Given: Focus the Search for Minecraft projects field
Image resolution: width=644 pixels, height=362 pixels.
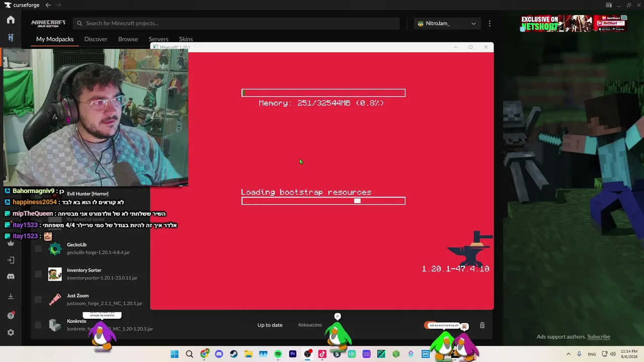Looking at the screenshot, I should [236, 23].
